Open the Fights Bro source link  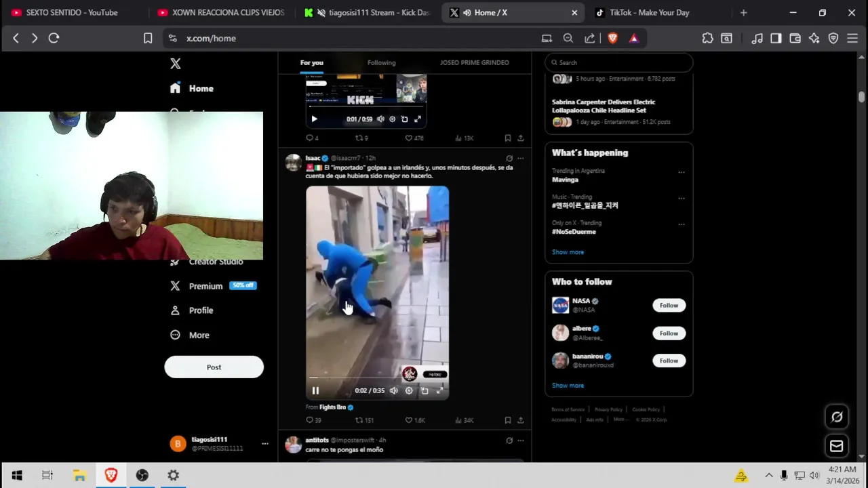pyautogui.click(x=332, y=407)
